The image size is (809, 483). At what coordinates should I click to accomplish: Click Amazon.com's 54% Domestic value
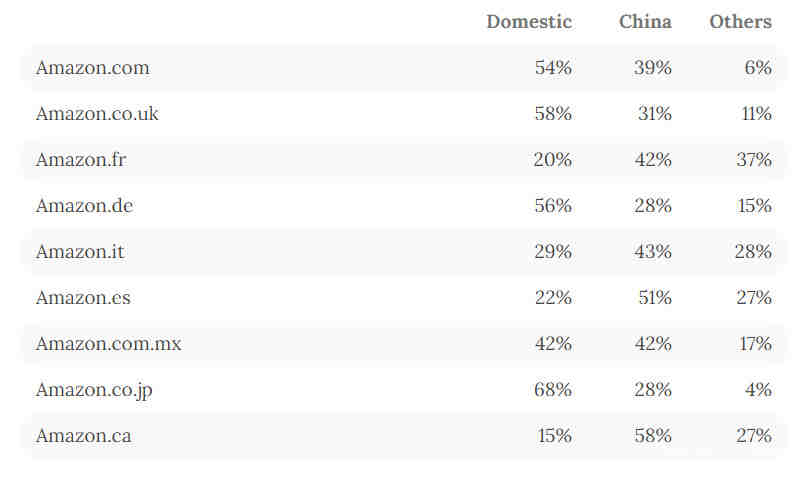tap(553, 68)
